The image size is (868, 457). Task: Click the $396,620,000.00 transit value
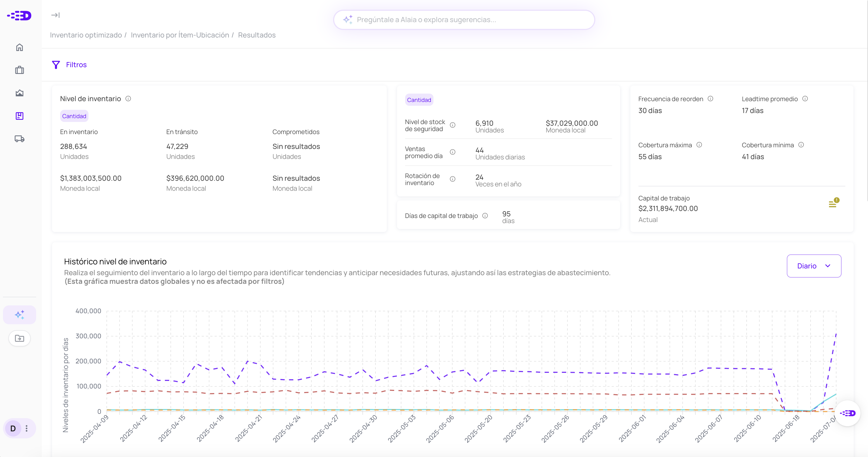[x=195, y=178]
